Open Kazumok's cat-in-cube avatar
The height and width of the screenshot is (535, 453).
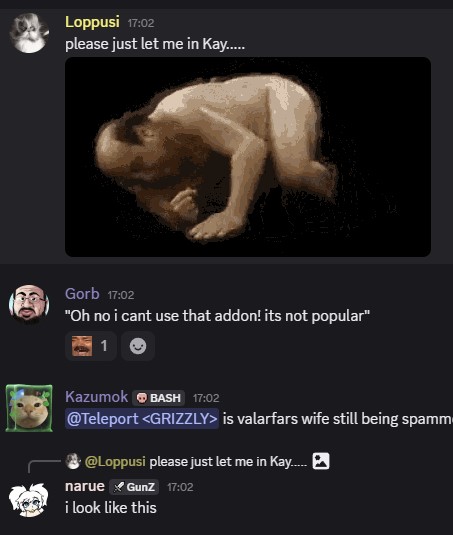point(29,408)
